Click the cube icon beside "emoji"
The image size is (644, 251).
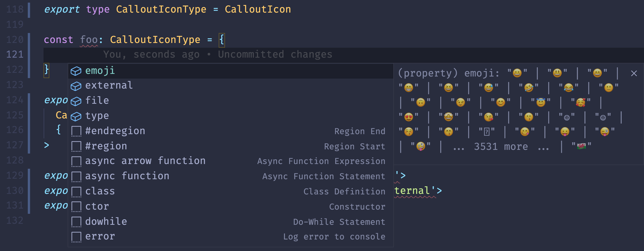pos(76,70)
